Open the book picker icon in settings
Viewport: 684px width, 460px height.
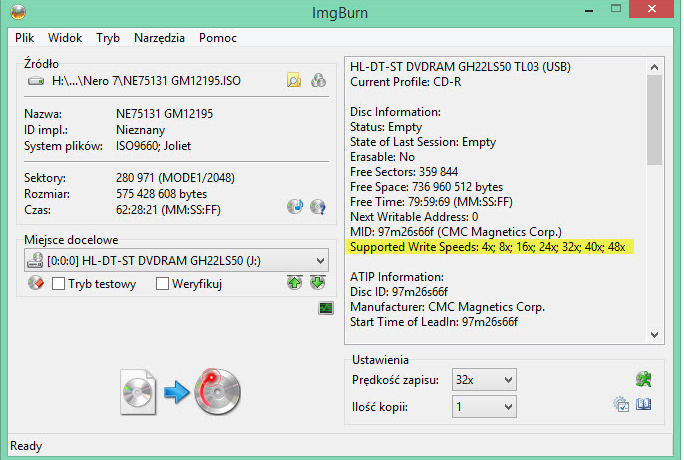click(x=643, y=404)
